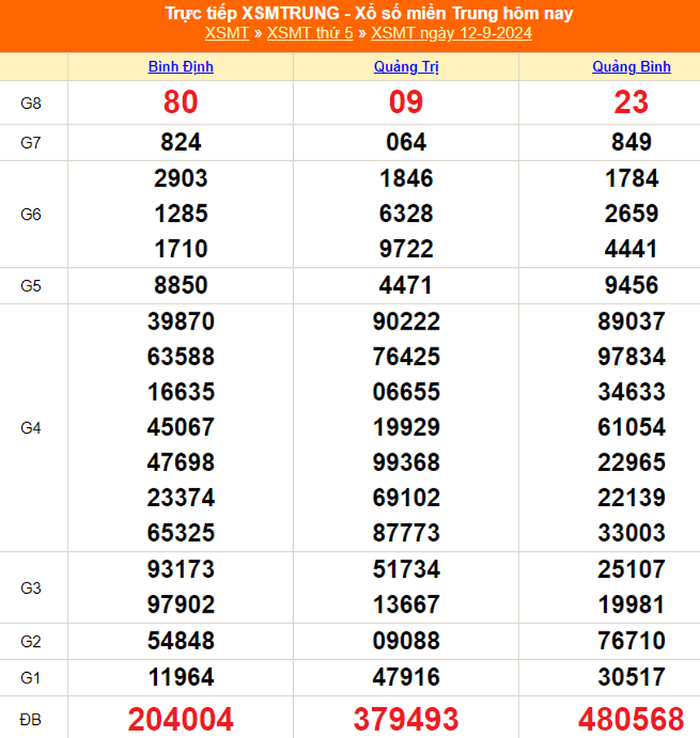Open the Bình Định province link

(x=181, y=67)
